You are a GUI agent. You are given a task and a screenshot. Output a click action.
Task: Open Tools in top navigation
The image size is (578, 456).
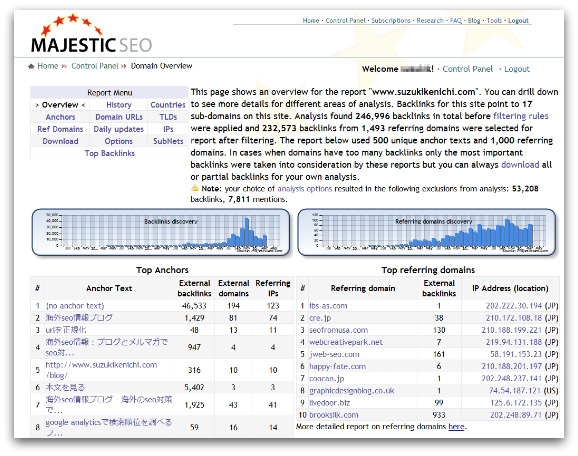(494, 21)
